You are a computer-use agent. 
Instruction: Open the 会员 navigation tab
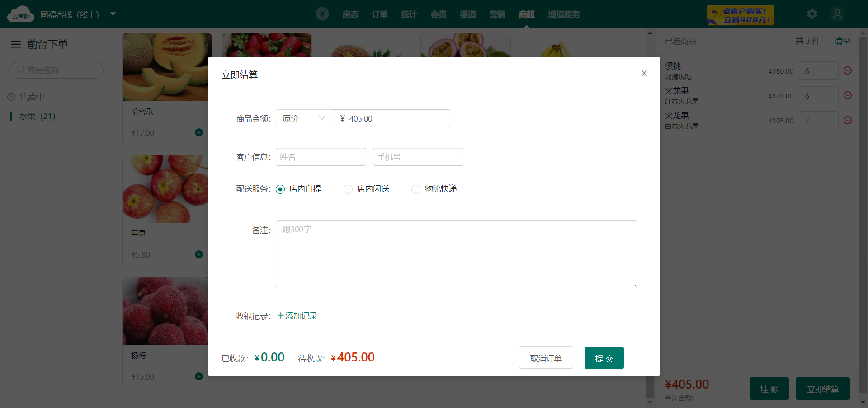click(x=438, y=14)
